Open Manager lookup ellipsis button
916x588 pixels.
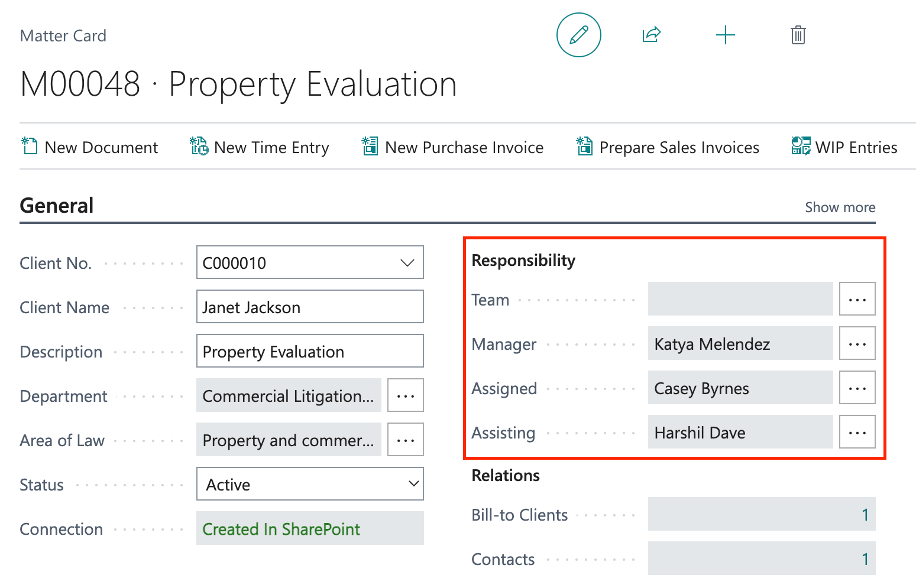pos(857,343)
